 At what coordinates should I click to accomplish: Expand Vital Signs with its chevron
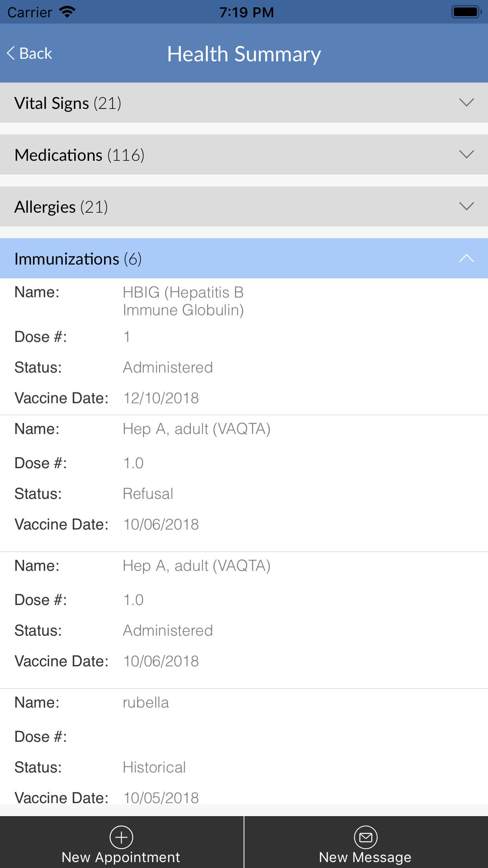point(466,103)
